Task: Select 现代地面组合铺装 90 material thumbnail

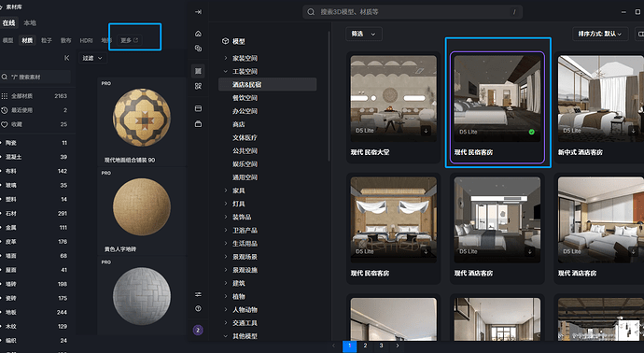Action: click(142, 118)
